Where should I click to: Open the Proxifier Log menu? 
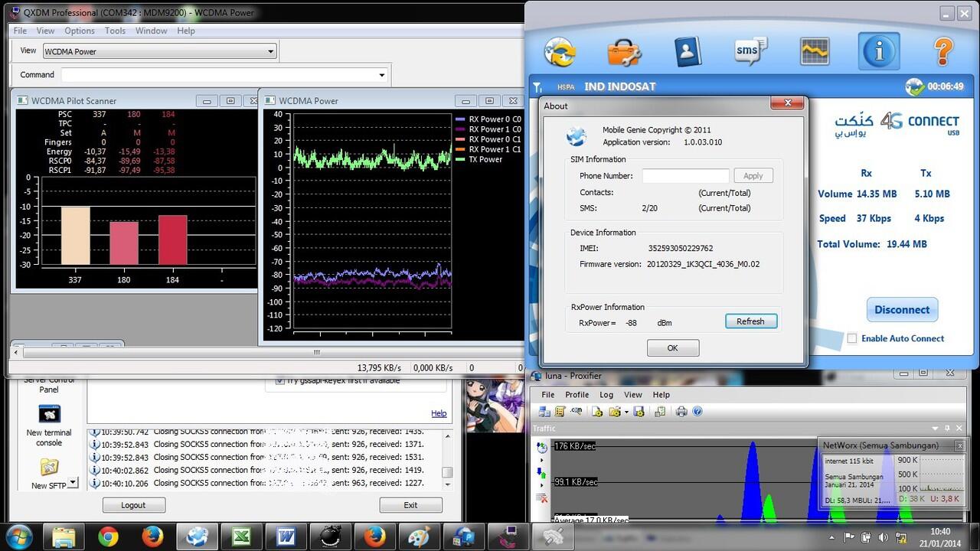pos(606,395)
